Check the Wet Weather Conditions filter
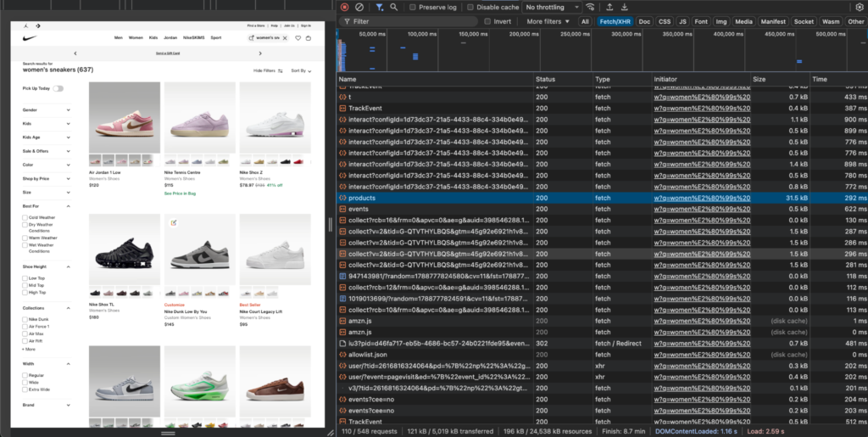 click(25, 245)
